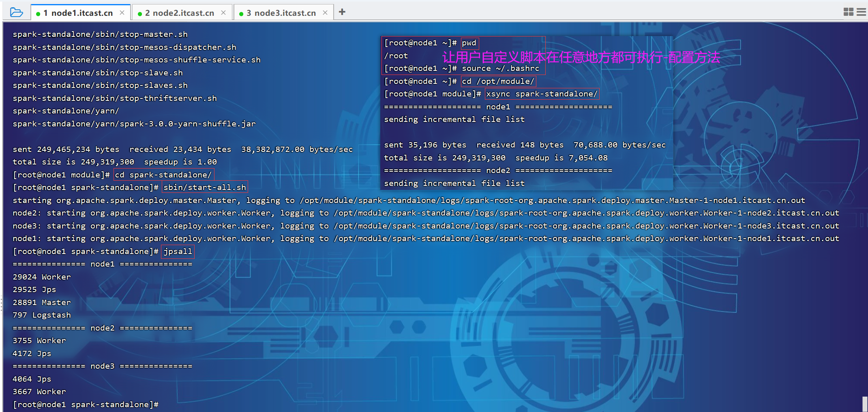Click the '29525 Jps' line

[x=34, y=290]
